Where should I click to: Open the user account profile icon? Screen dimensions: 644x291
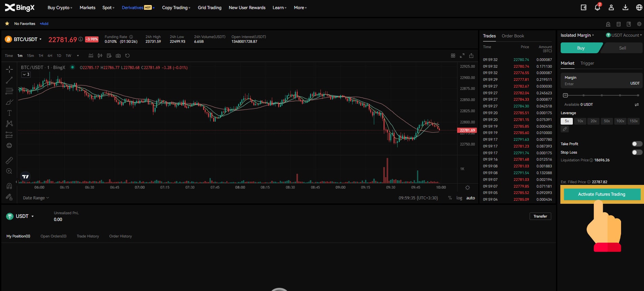pyautogui.click(x=611, y=7)
